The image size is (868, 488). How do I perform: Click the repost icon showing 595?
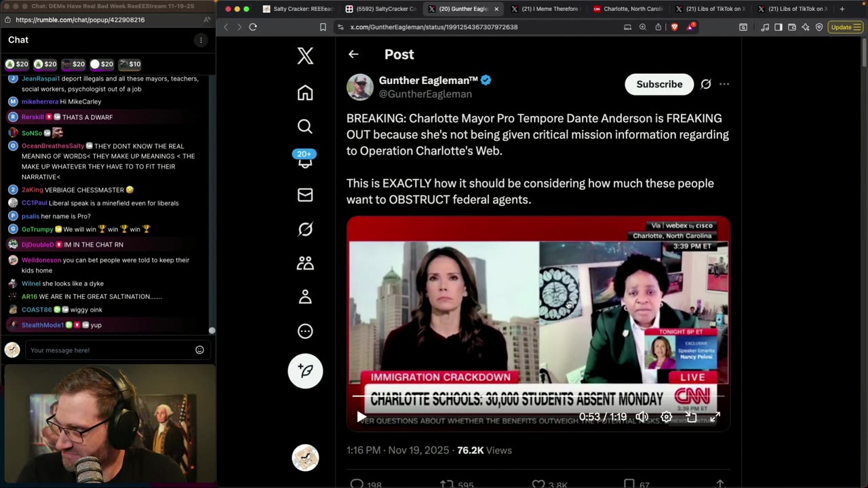(x=447, y=484)
